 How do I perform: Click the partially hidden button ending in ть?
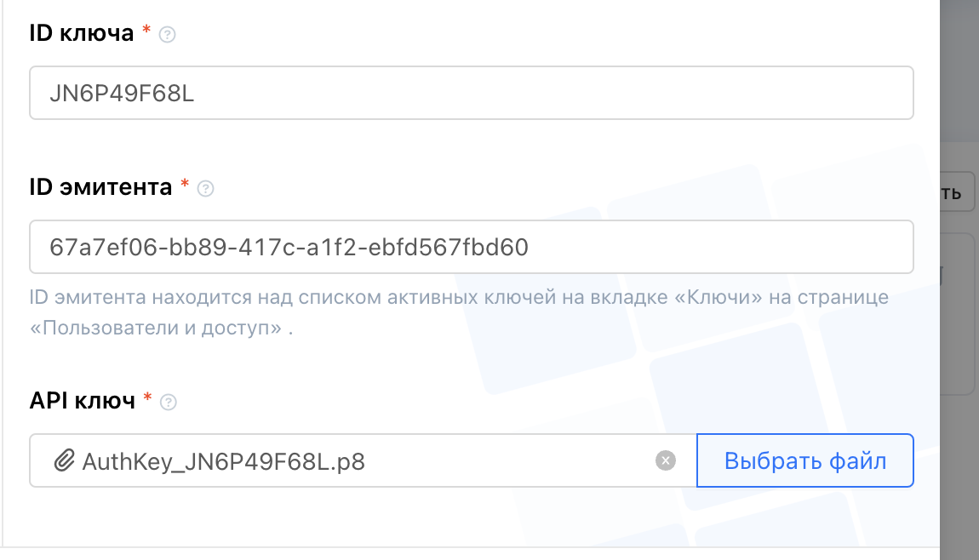coord(958,192)
